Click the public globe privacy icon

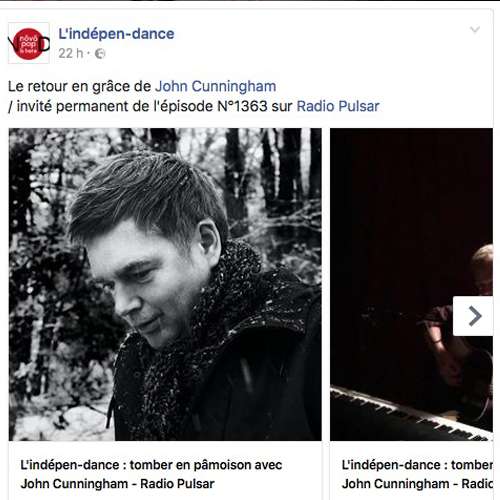click(100, 53)
